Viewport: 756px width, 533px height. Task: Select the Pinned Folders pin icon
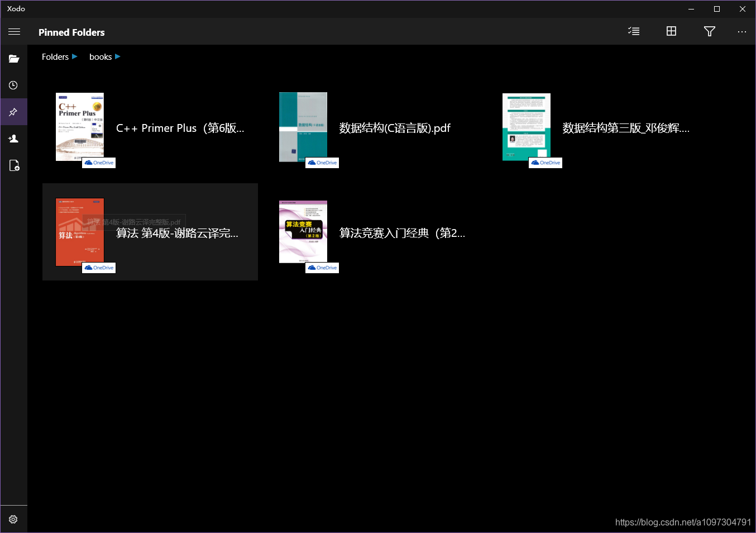click(x=13, y=112)
